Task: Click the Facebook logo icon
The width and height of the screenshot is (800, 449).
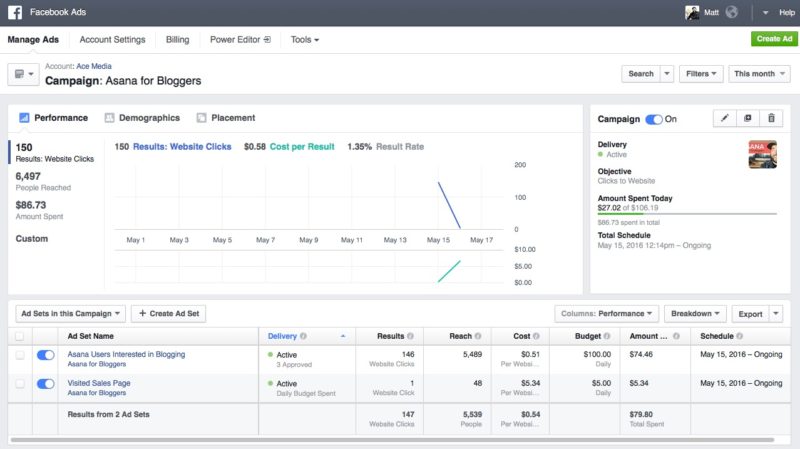Action: 15,12
